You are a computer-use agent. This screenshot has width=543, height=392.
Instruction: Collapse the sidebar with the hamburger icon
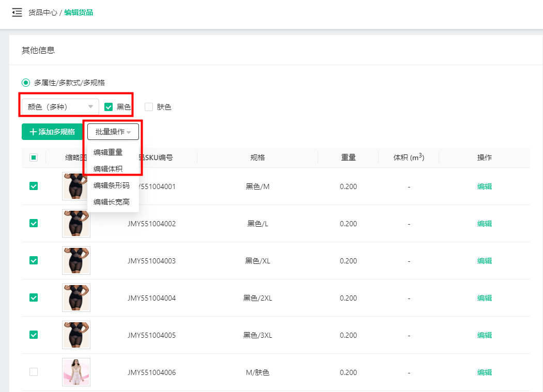click(17, 12)
